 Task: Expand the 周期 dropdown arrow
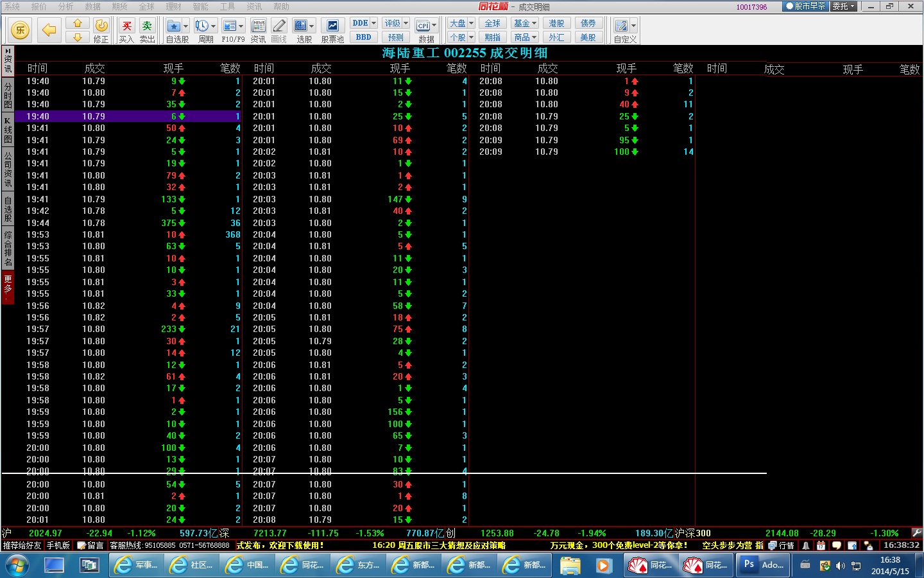click(x=214, y=26)
